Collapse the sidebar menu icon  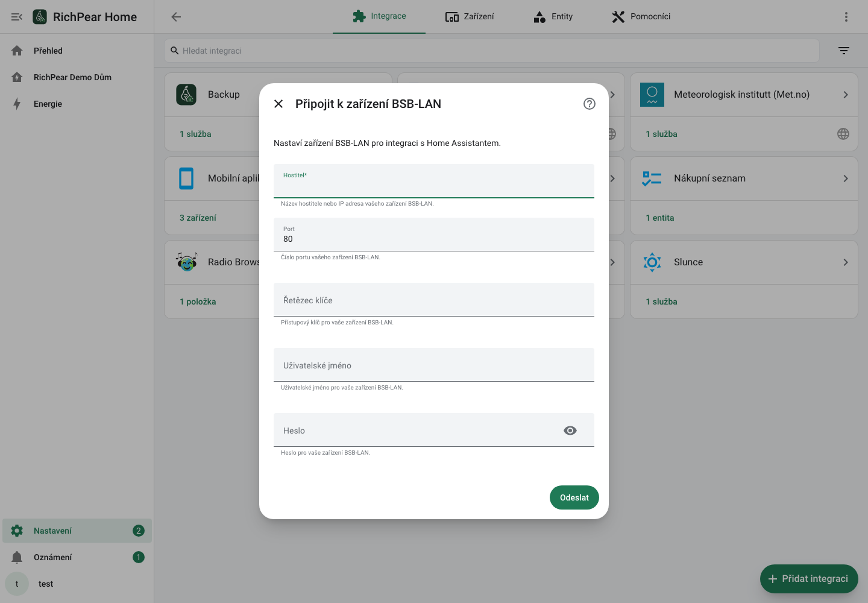click(x=17, y=17)
